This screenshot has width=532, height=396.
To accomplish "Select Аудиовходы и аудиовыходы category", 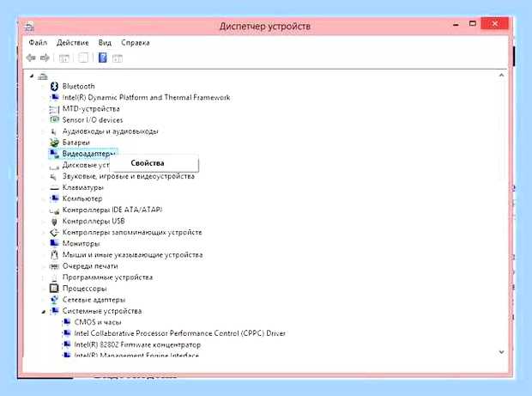I will point(111,131).
